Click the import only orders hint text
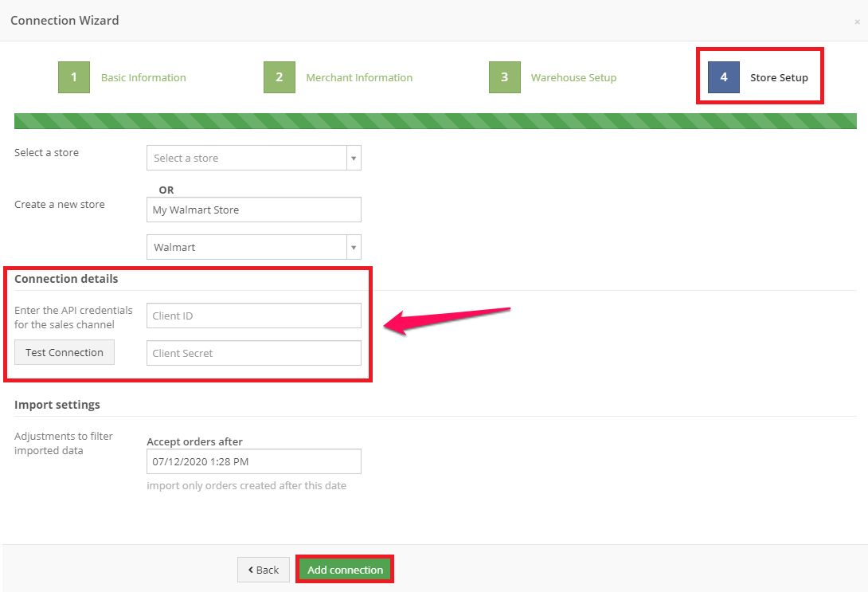868x592 pixels. click(246, 486)
